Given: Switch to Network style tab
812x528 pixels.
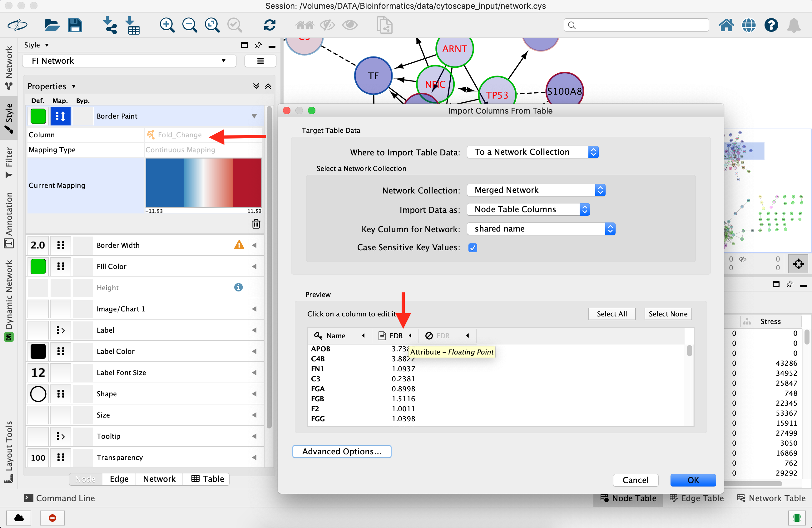Looking at the screenshot, I should tap(159, 479).
